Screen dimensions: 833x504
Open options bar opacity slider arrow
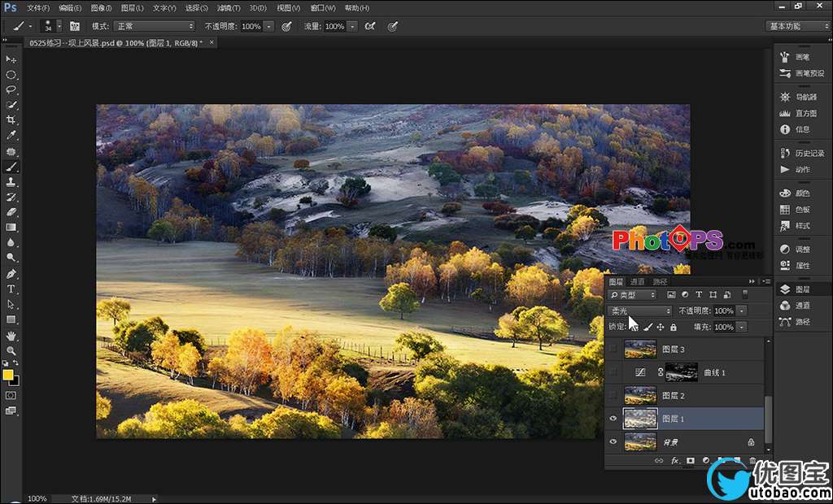268,26
